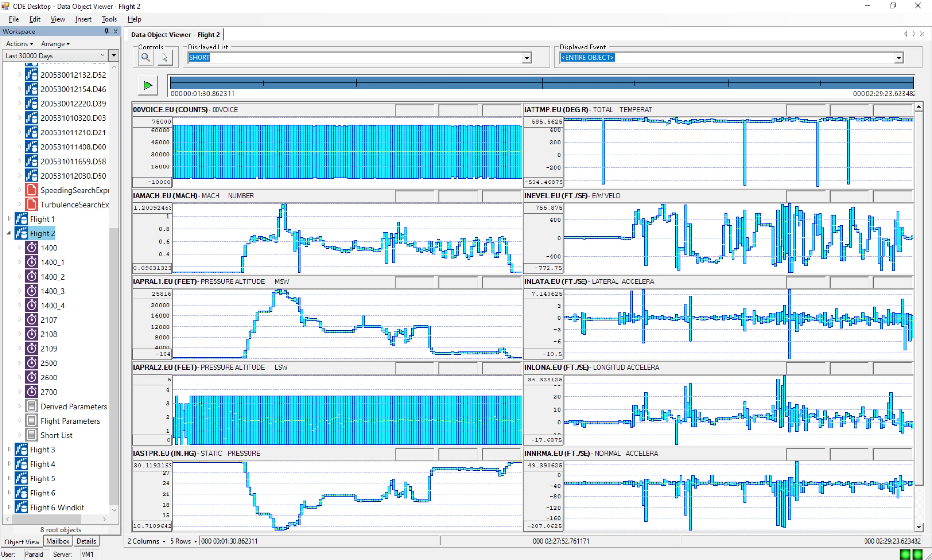Open the Actions menu button
Screen dimensions: 932x560
pos(19,44)
